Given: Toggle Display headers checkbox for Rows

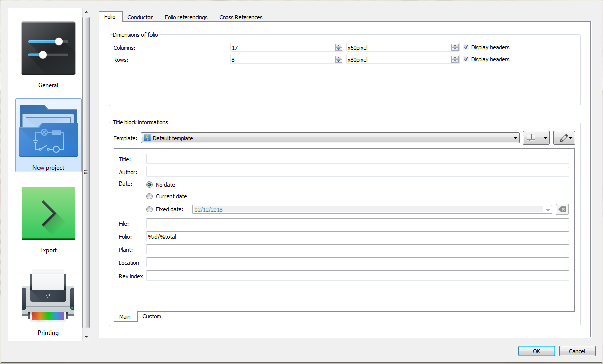Looking at the screenshot, I should tap(466, 59).
